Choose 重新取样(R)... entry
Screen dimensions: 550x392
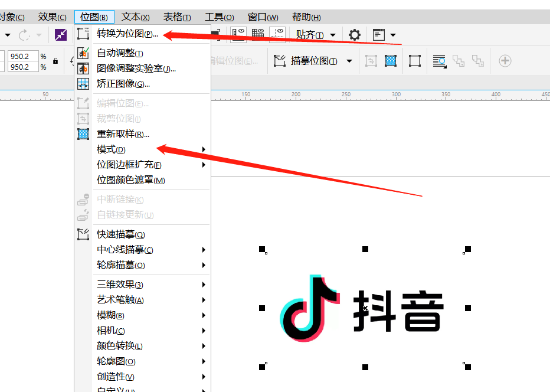pos(143,134)
